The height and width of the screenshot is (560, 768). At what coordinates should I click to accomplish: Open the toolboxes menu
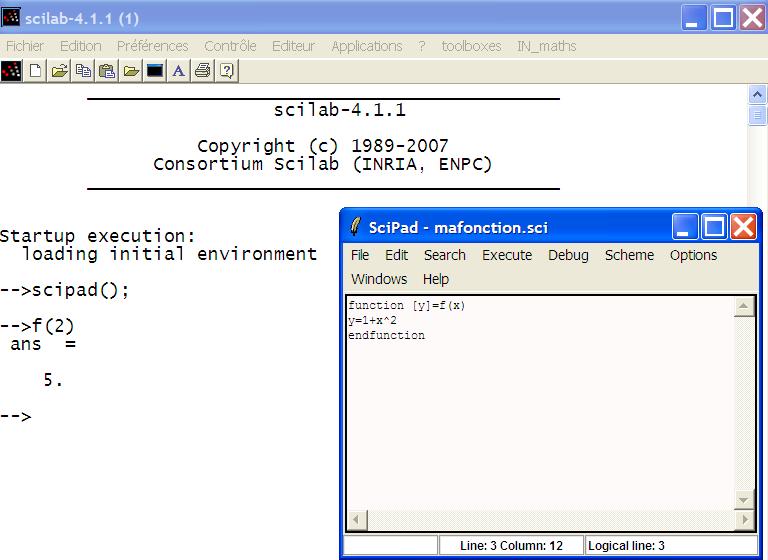[471, 46]
